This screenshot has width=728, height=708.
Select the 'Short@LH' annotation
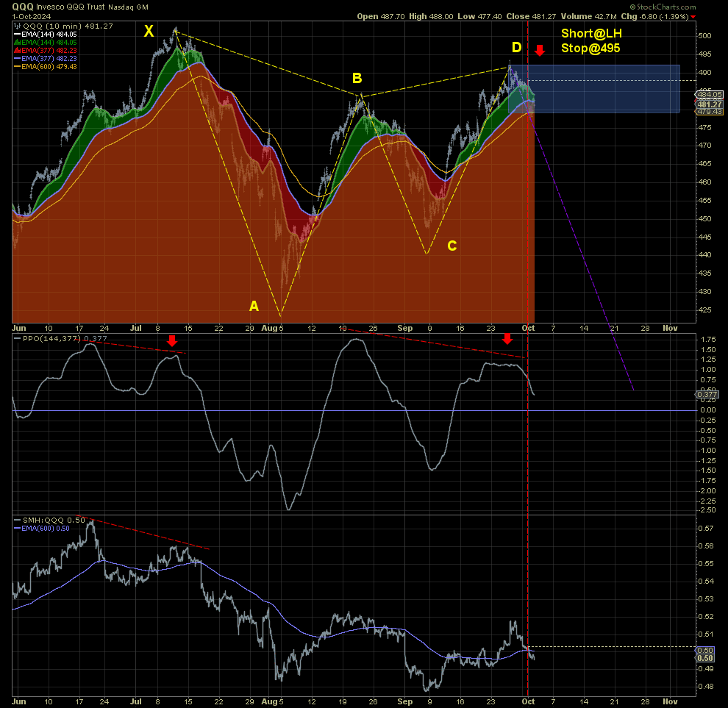point(591,33)
